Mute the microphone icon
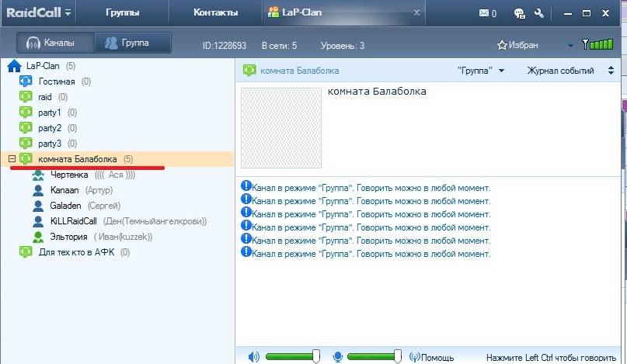The width and height of the screenshot is (627, 364). pos(338,357)
